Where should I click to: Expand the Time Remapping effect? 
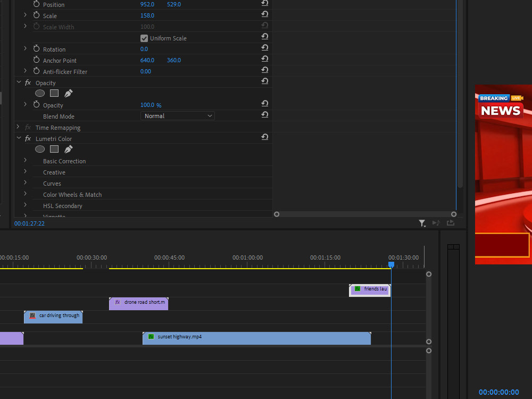pyautogui.click(x=18, y=127)
